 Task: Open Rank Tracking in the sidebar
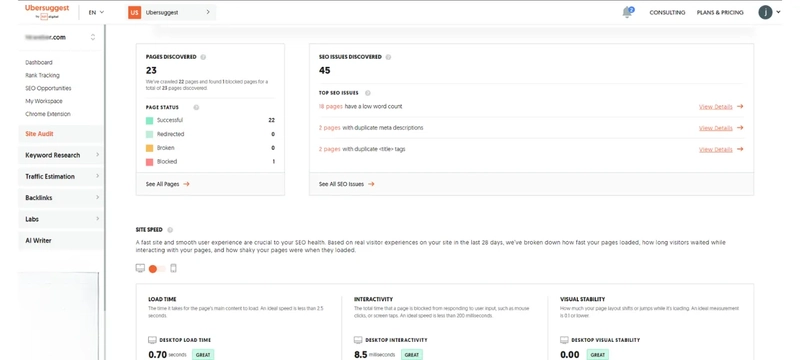[42, 75]
